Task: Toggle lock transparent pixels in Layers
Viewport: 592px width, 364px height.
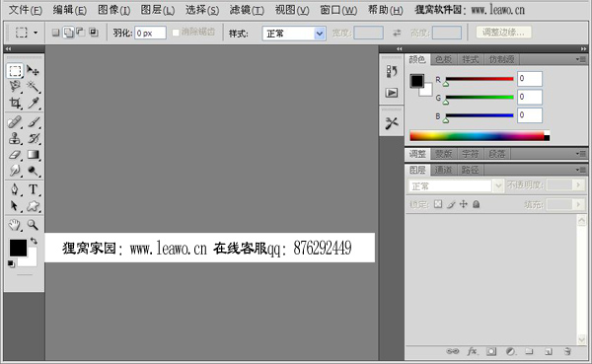Action: (438, 204)
